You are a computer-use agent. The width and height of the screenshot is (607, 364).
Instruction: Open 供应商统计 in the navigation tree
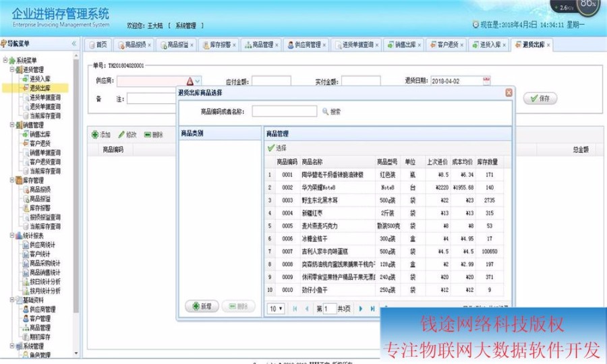42,245
